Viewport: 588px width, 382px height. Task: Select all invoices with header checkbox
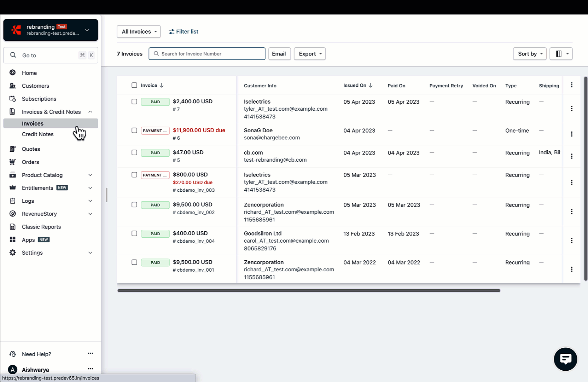coord(134,85)
